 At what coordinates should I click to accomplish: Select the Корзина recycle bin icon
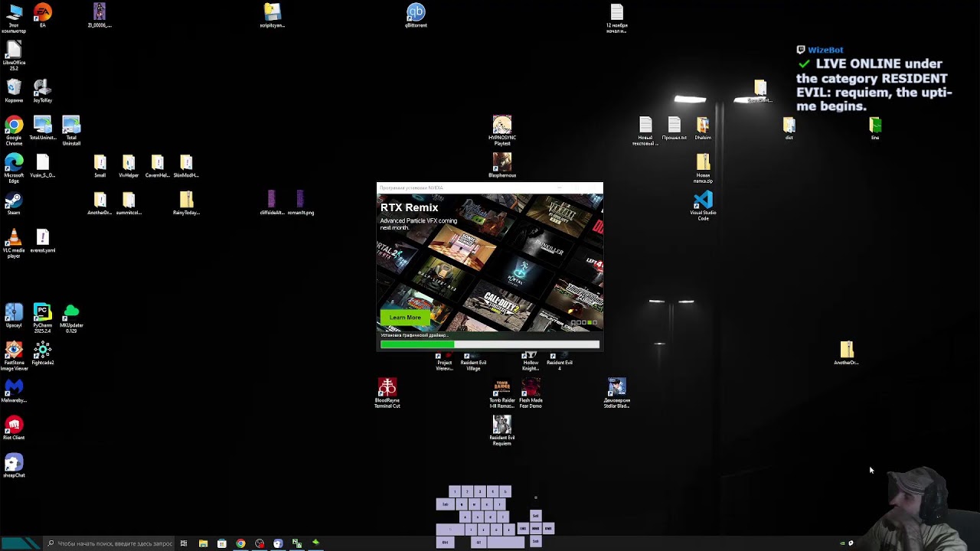[x=14, y=90]
